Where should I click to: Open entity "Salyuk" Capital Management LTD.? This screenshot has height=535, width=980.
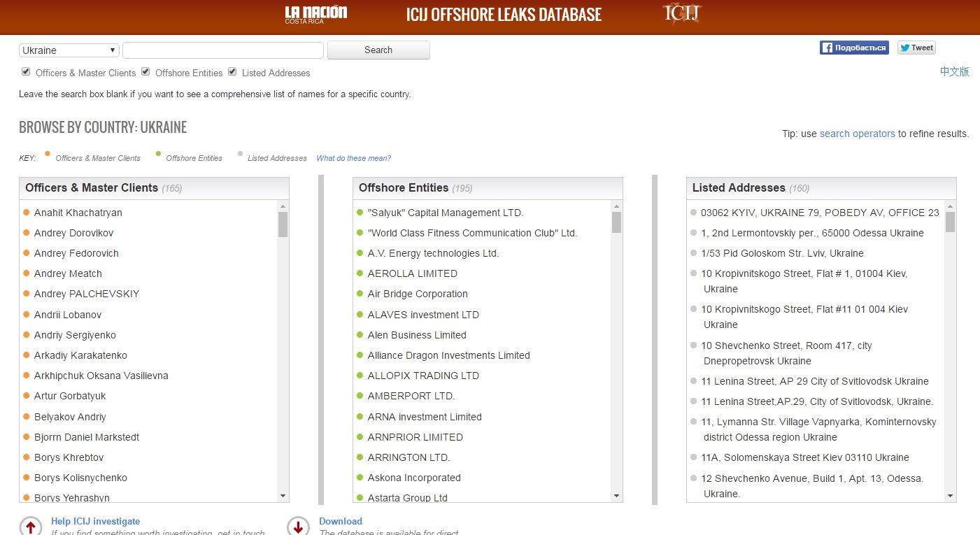click(446, 213)
